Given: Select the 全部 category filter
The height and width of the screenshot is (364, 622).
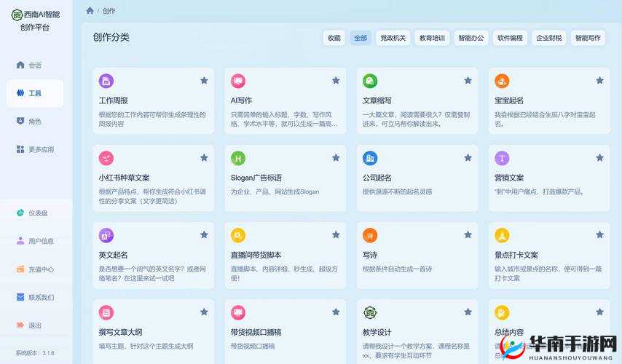Looking at the screenshot, I should [361, 38].
